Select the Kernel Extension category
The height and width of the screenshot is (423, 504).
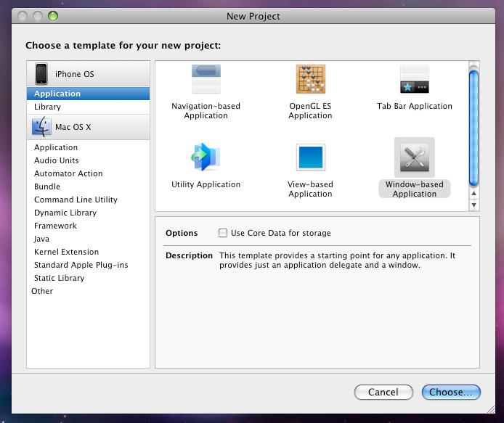(x=88, y=252)
